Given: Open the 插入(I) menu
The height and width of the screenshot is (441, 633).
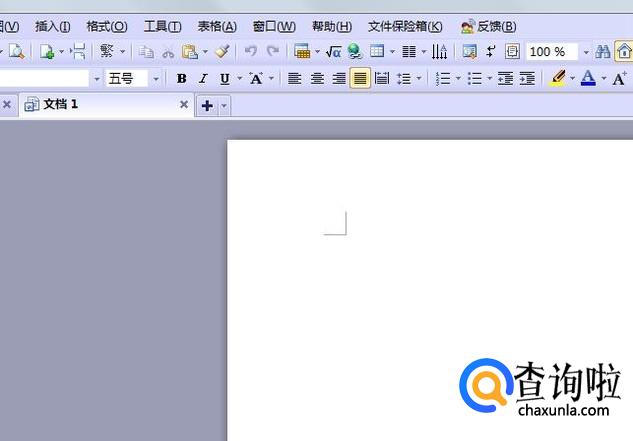Looking at the screenshot, I should point(52,26).
